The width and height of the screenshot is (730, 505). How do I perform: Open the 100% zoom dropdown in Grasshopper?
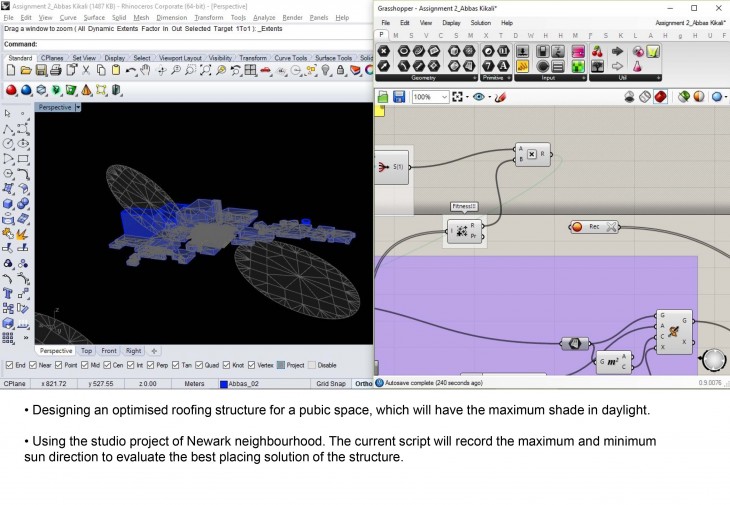coord(444,97)
